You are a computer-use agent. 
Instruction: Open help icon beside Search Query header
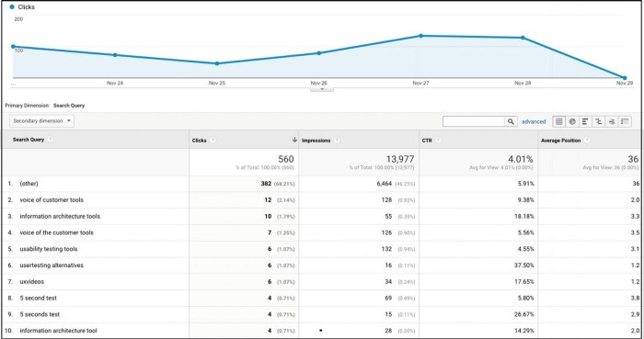point(50,140)
